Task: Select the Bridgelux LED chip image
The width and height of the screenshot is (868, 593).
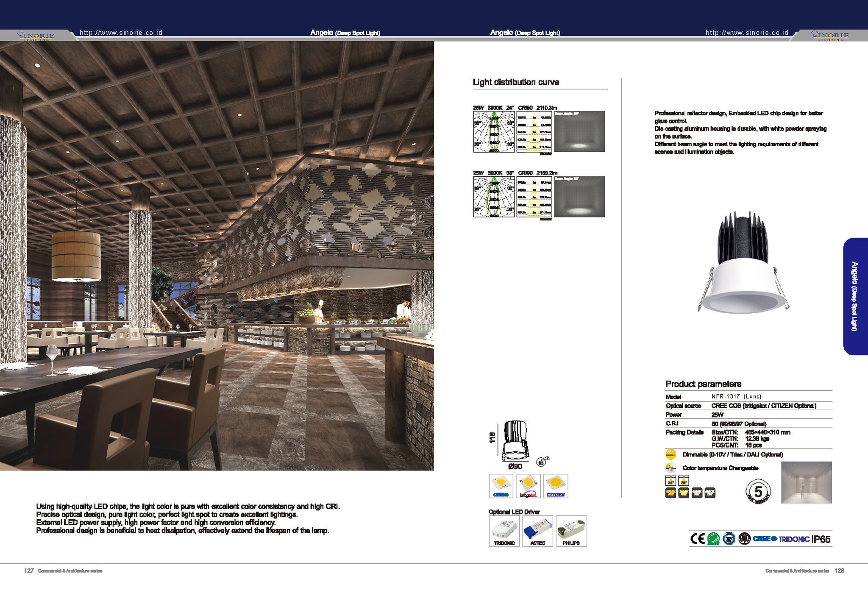Action: [529, 486]
